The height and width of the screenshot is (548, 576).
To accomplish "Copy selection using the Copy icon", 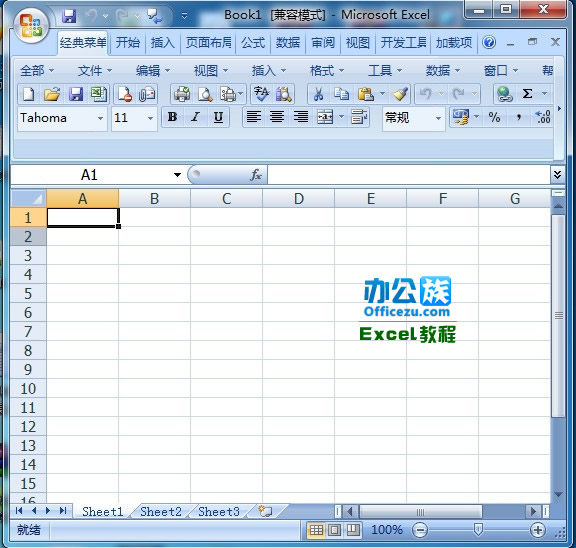I will point(341,94).
